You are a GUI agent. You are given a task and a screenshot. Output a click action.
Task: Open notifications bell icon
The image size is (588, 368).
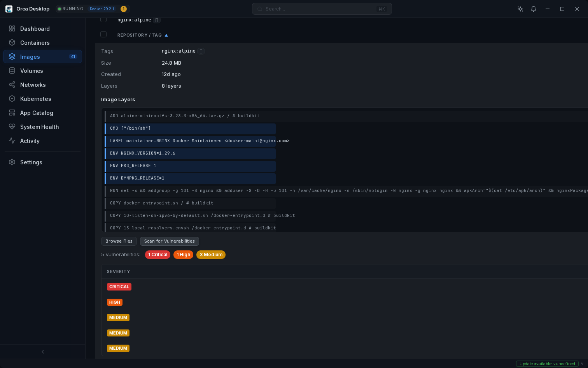pos(534,9)
